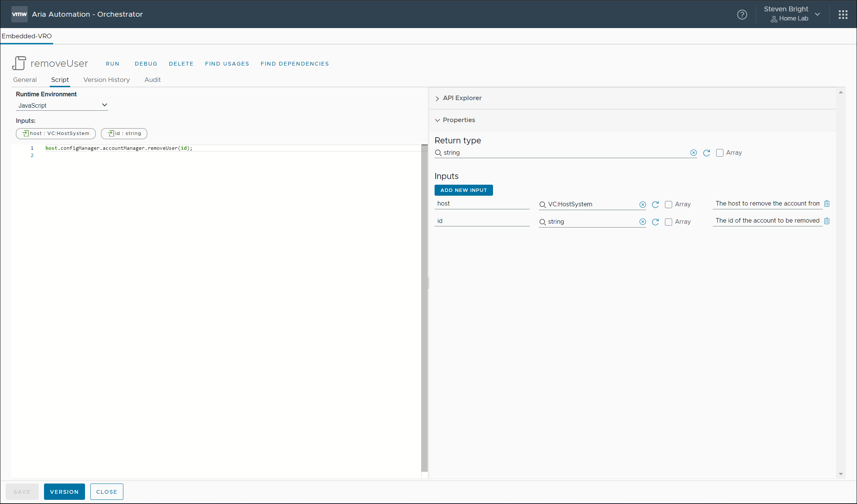Image resolution: width=857 pixels, height=504 pixels.
Task: Delete the id input with trash icon
Action: coord(827,221)
